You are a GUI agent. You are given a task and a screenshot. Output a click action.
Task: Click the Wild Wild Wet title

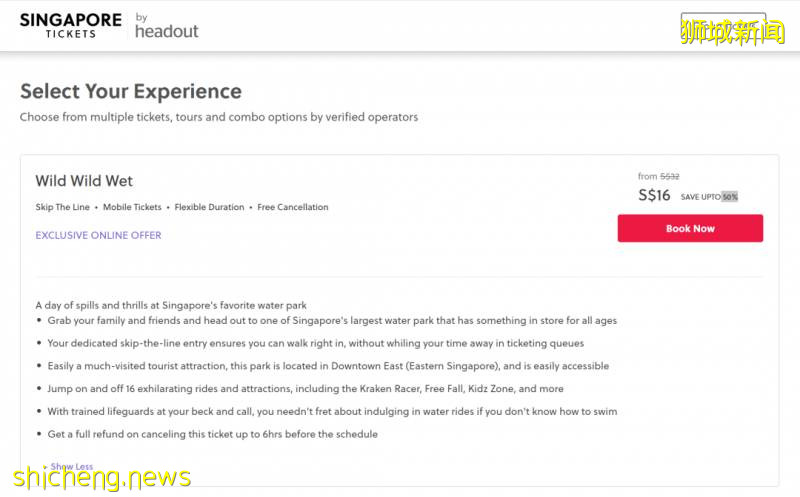pyautogui.click(x=84, y=181)
